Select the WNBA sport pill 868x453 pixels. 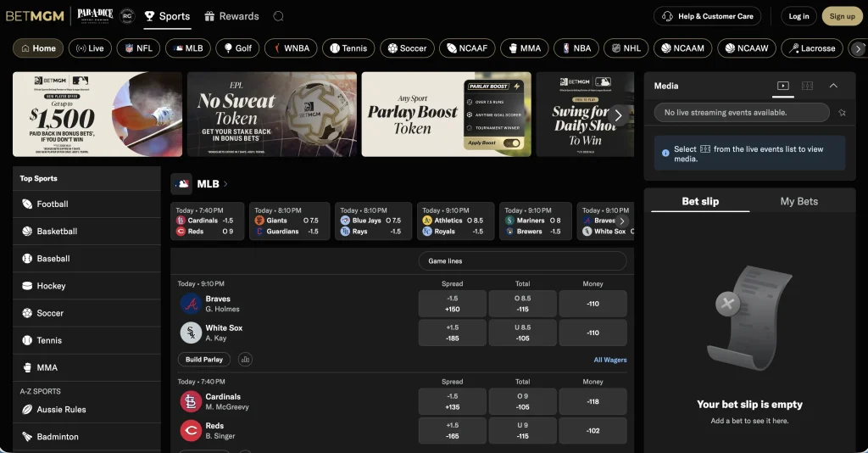point(291,48)
